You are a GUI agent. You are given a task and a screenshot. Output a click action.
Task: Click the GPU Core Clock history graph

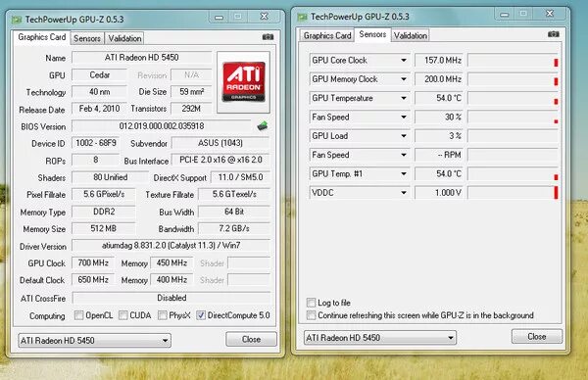click(513, 61)
